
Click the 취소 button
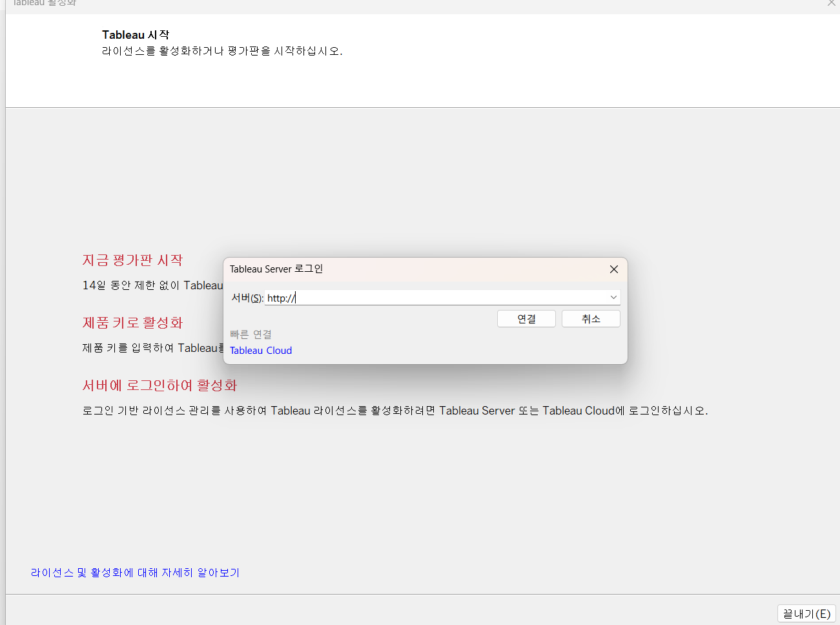pyautogui.click(x=591, y=319)
